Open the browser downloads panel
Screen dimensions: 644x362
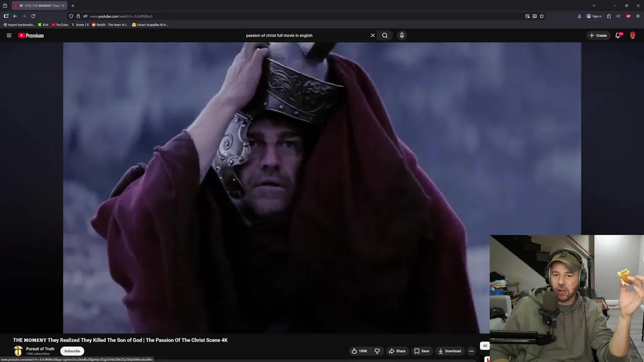point(580,16)
